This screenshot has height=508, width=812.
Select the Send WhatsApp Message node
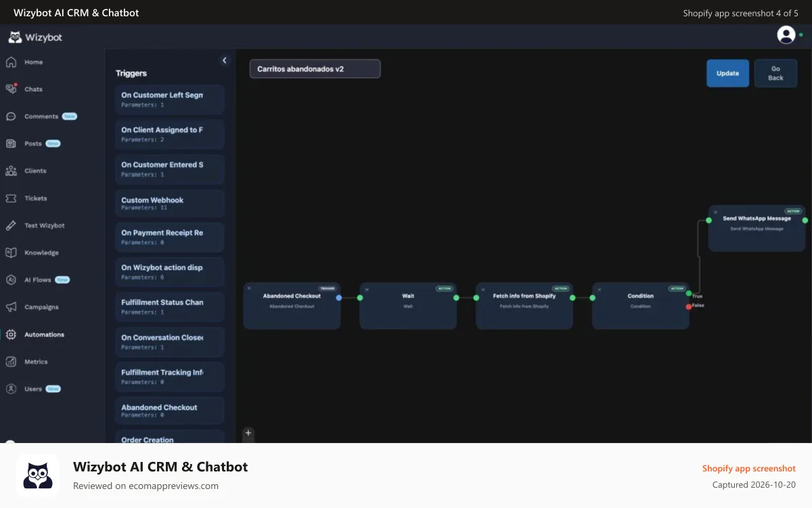[757, 229]
